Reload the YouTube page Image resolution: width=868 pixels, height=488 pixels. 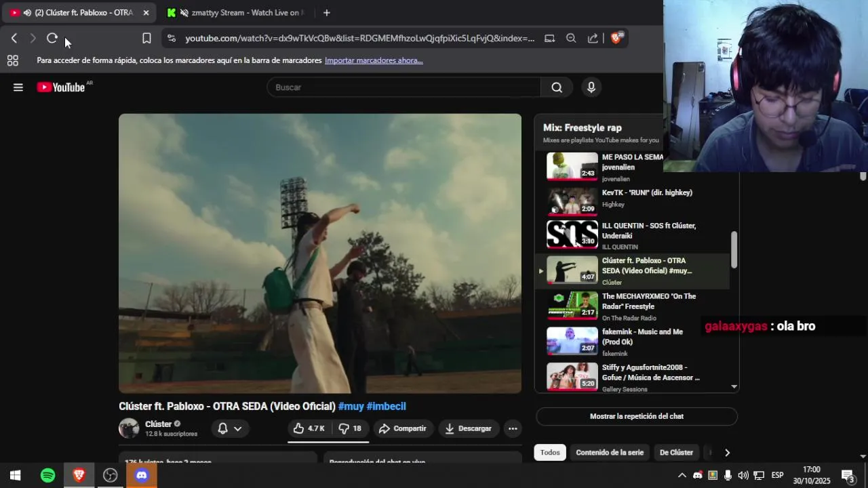pos(52,39)
